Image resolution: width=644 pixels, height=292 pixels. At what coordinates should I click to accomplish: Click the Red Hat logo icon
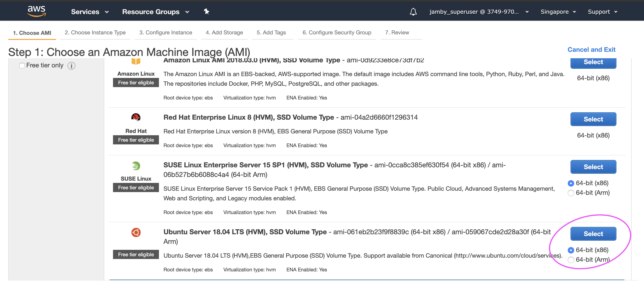coord(136,117)
